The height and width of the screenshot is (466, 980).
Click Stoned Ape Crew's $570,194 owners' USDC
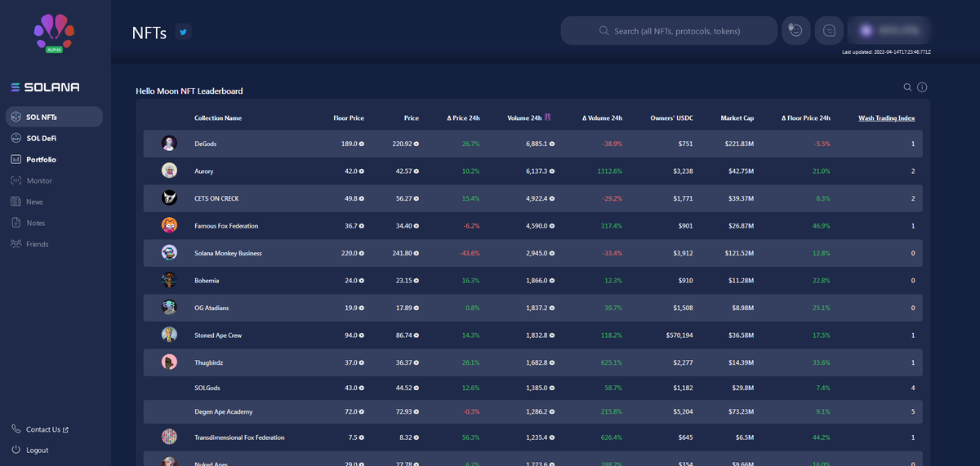point(679,335)
